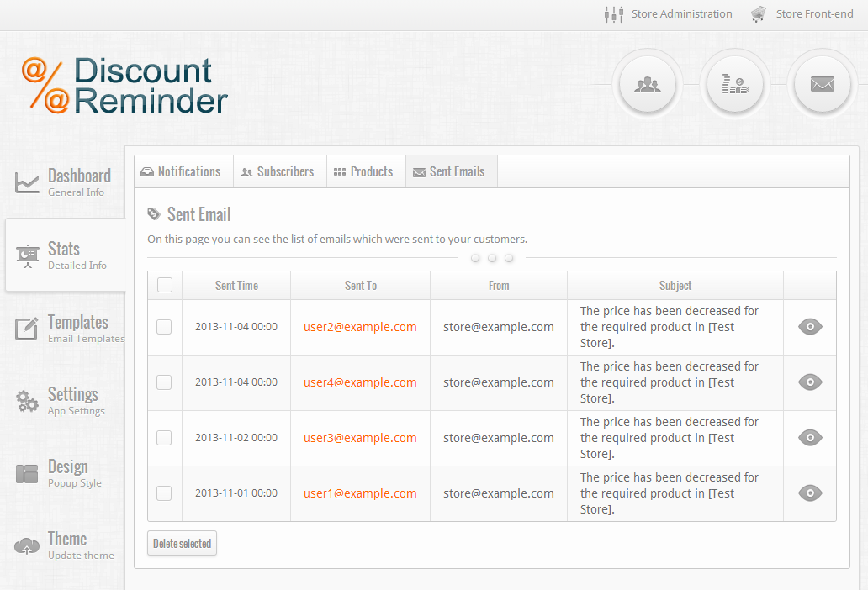The height and width of the screenshot is (590, 868).
Task: Switch to the Products tab
Action: pos(364,171)
